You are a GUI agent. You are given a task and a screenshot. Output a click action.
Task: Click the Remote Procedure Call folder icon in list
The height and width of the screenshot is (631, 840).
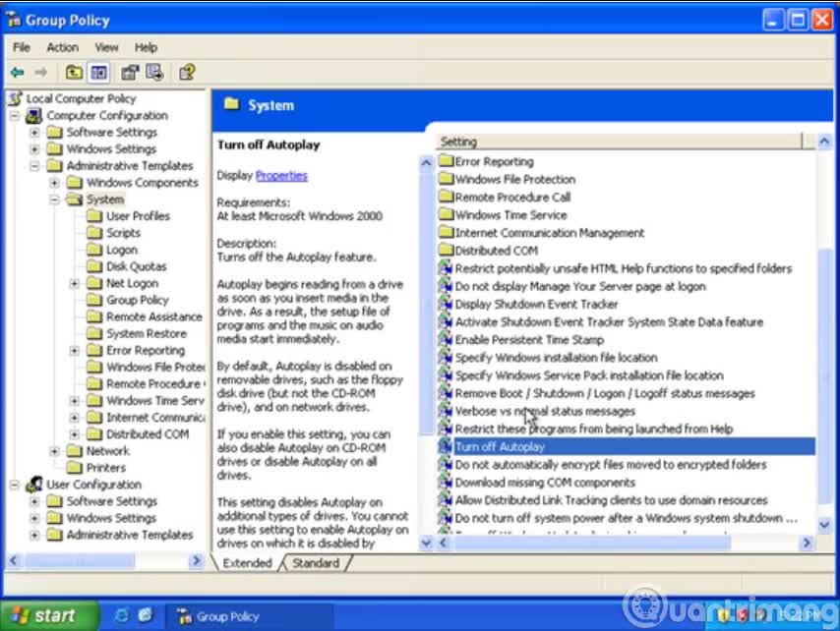coord(446,197)
